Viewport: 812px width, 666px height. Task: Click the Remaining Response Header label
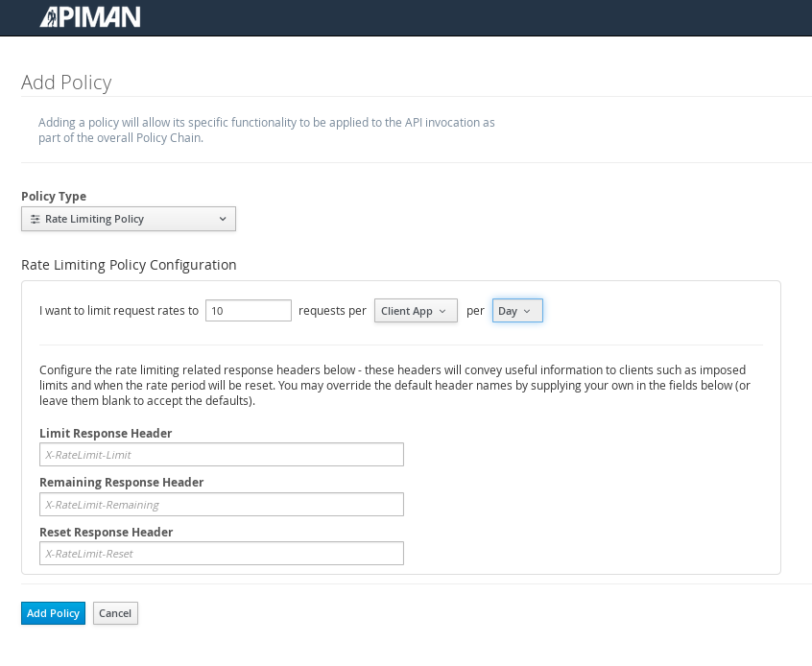click(x=122, y=483)
